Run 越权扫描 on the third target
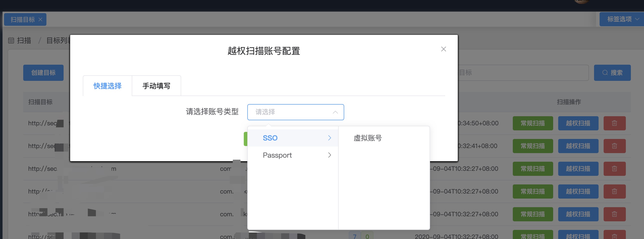This screenshot has width=644, height=239. [x=578, y=169]
